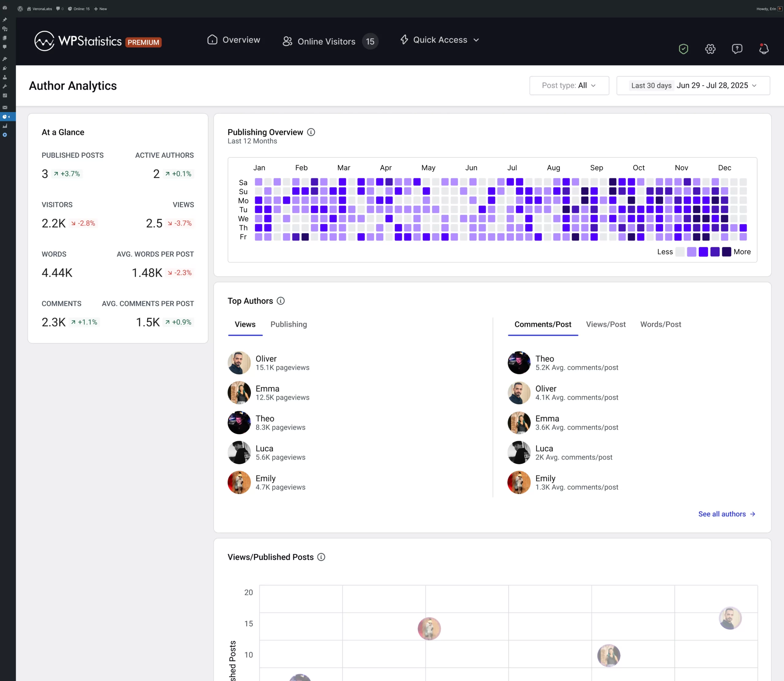
Task: Go to the Overview menu item
Action: pos(233,40)
